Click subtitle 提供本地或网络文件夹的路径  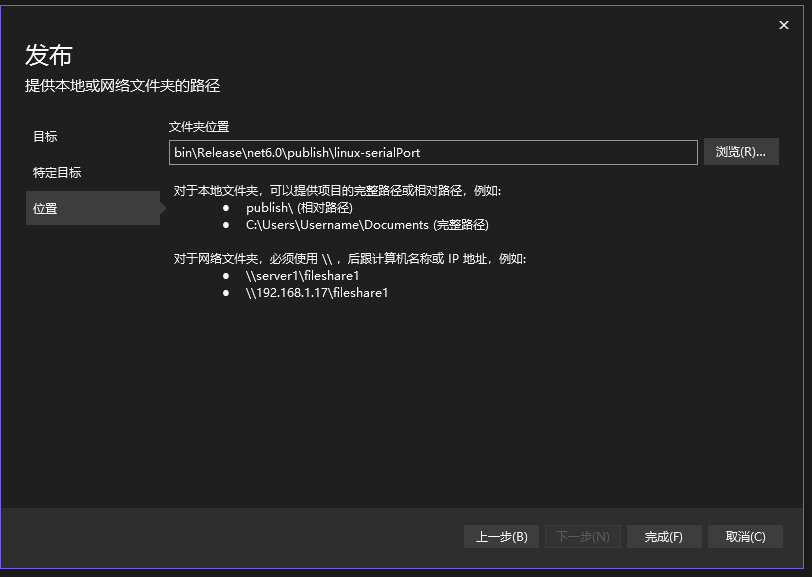click(123, 85)
